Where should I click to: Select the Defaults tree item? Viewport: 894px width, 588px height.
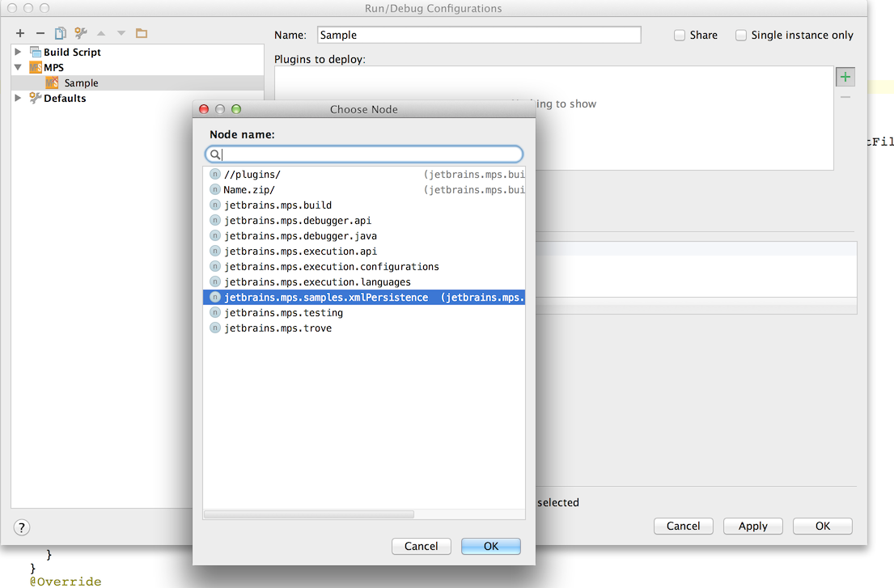click(x=65, y=99)
